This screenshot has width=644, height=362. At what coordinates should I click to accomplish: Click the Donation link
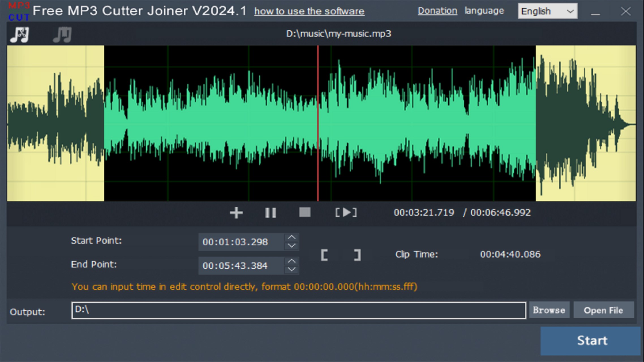pos(437,10)
